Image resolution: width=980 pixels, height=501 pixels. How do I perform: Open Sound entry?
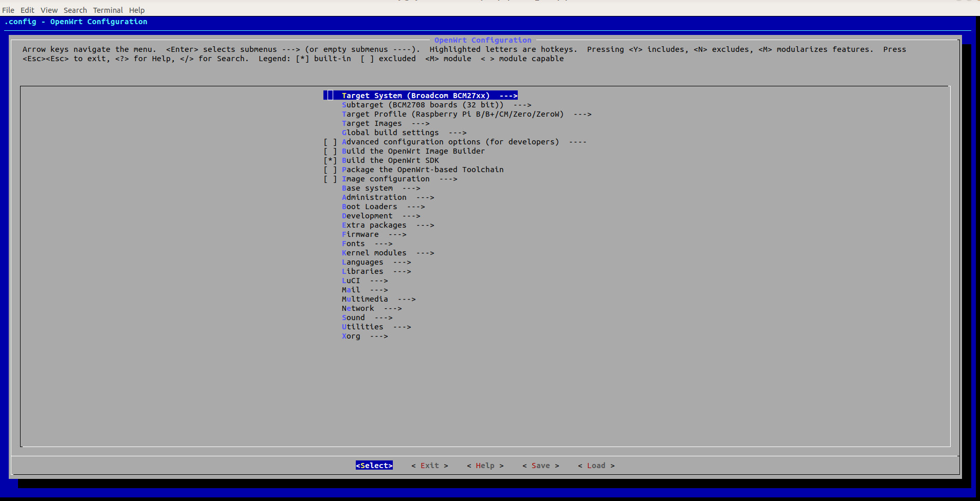point(367,318)
